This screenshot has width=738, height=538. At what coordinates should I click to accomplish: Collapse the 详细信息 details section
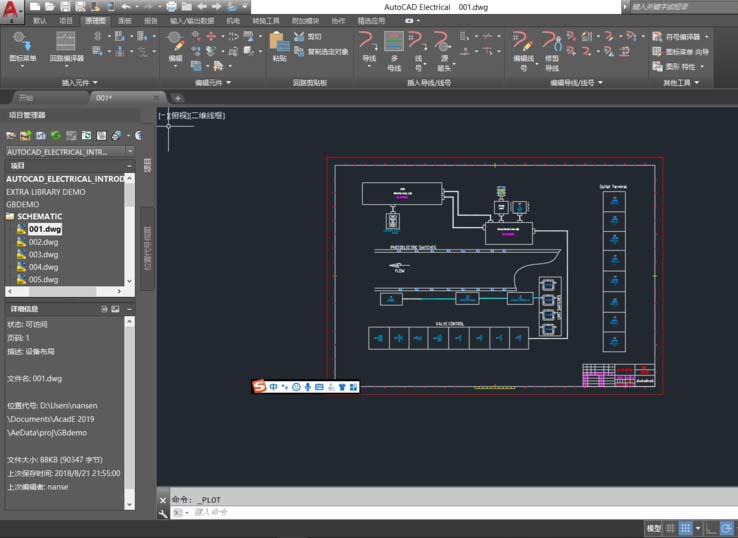pyautogui.click(x=129, y=309)
